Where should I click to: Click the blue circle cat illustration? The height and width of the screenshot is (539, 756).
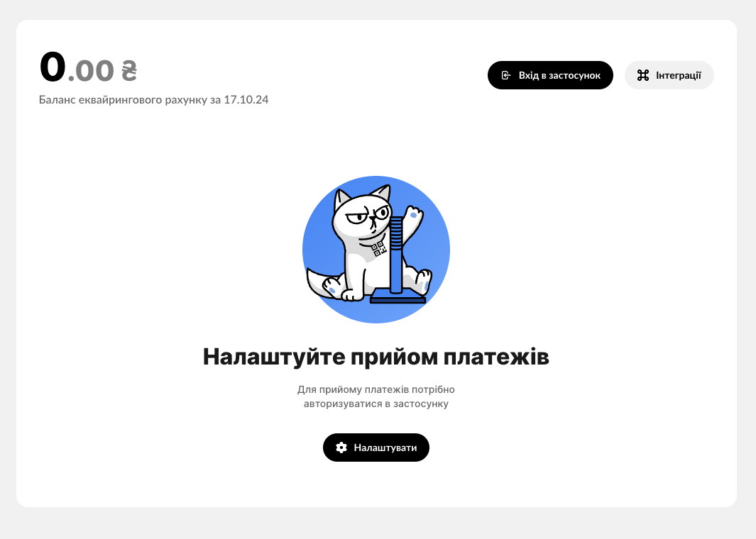point(376,250)
